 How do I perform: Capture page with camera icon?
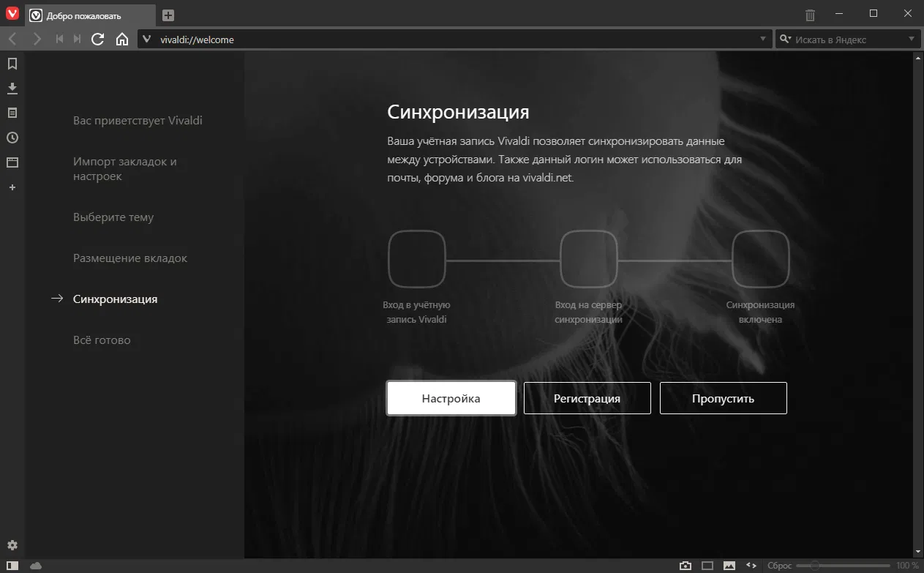[686, 566]
